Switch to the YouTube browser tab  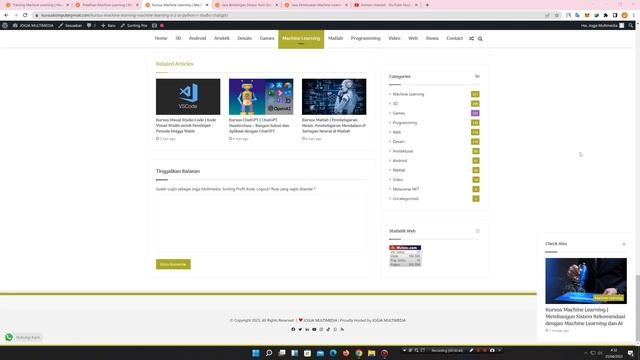point(385,5)
